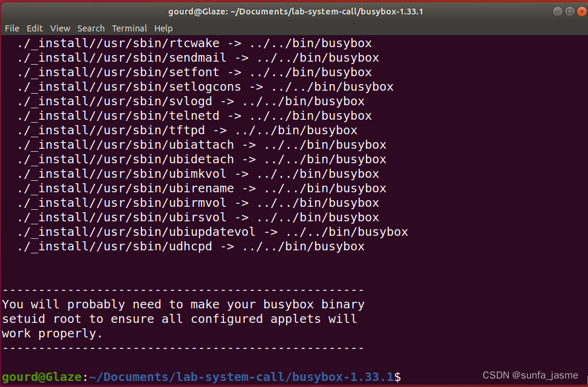Maximize the terminal window
This screenshot has width=588, height=387.
570,11
